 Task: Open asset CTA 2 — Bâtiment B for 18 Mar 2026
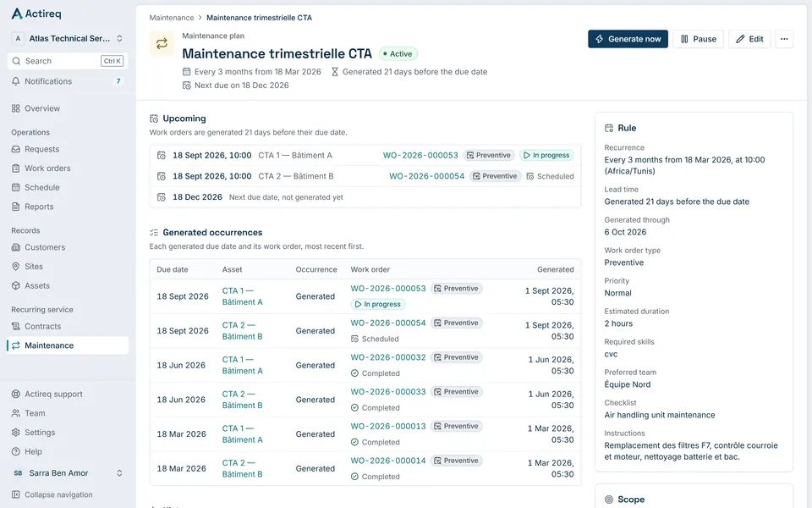[x=243, y=468]
